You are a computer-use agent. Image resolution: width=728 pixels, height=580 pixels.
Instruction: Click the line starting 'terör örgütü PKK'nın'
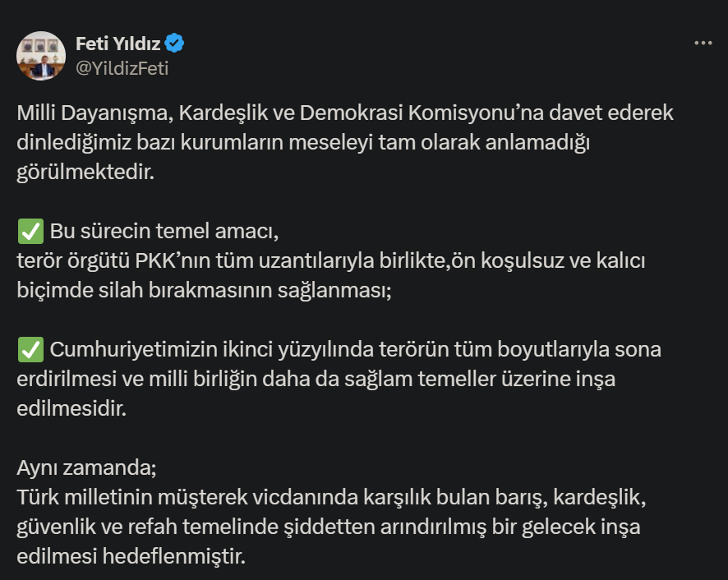(331, 261)
